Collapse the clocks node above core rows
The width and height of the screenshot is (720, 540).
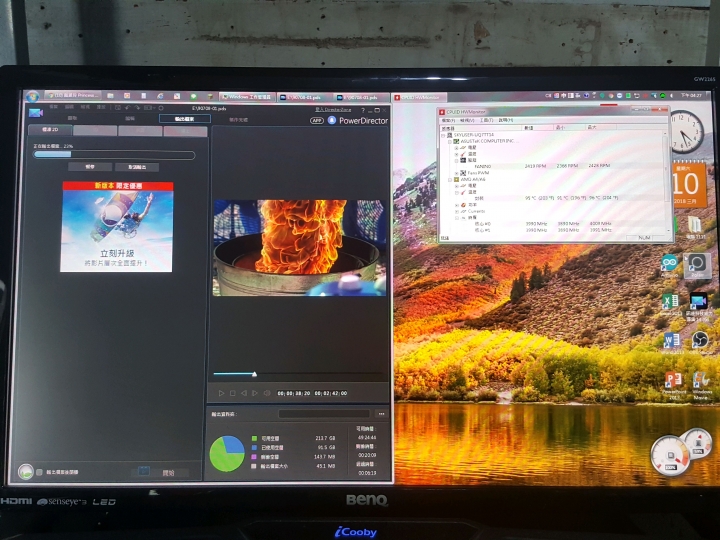456,218
